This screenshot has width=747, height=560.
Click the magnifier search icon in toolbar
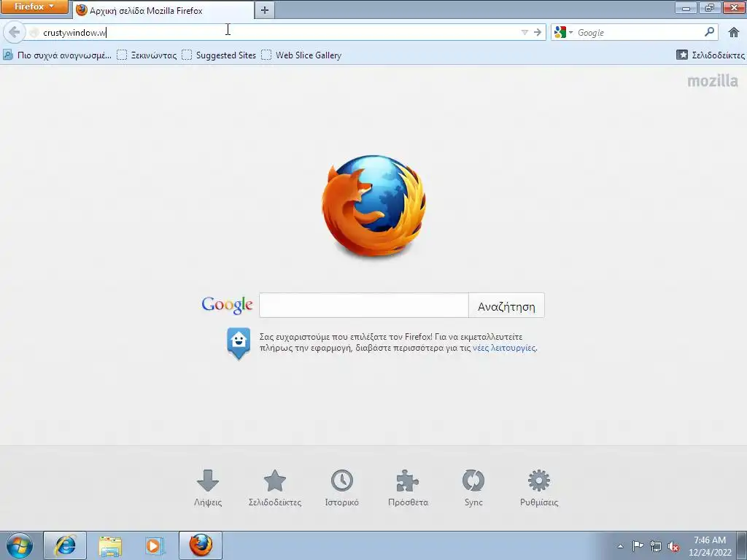tap(709, 32)
